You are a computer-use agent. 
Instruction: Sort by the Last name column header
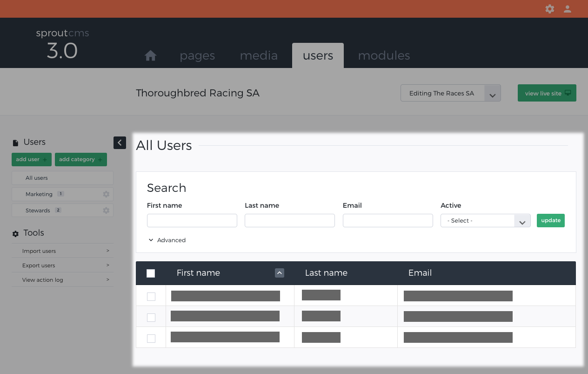click(x=326, y=273)
